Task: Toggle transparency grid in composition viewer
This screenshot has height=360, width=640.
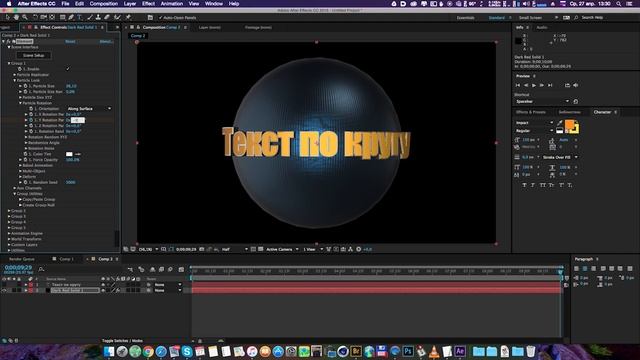Action: pyautogui.click(x=260, y=249)
